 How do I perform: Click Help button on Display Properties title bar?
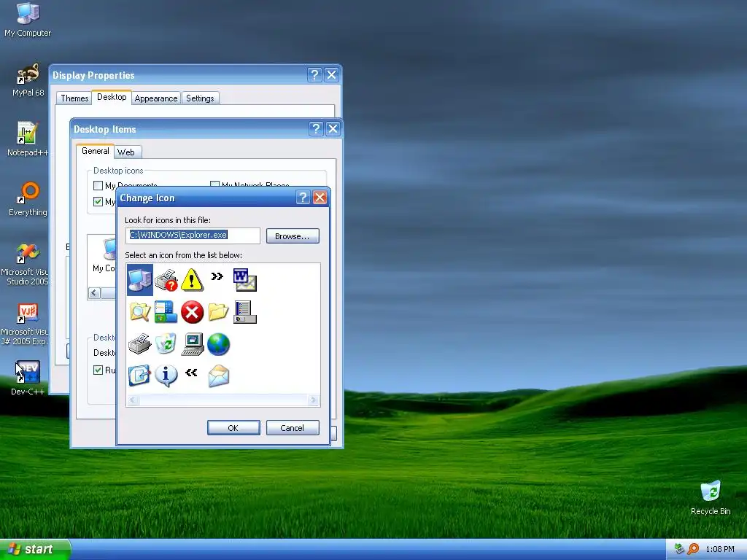pos(314,75)
